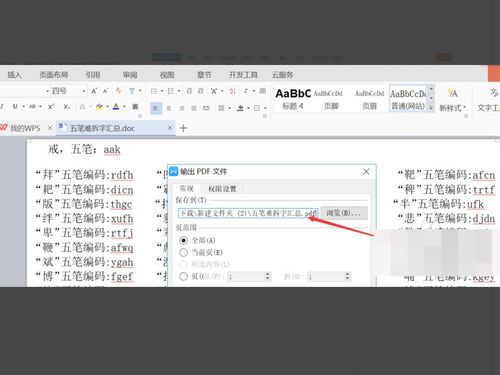Click the save path input field
Image resolution: width=500 pixels, height=375 pixels.
pyautogui.click(x=248, y=213)
